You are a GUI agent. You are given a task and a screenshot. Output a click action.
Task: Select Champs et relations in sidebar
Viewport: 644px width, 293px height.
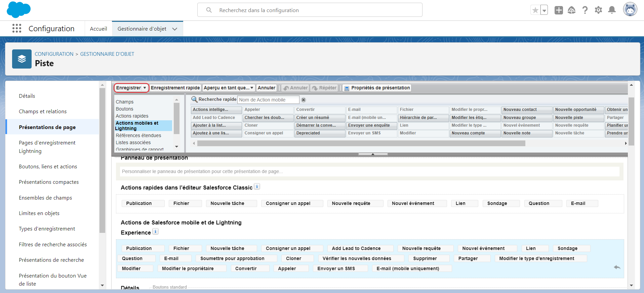point(43,112)
